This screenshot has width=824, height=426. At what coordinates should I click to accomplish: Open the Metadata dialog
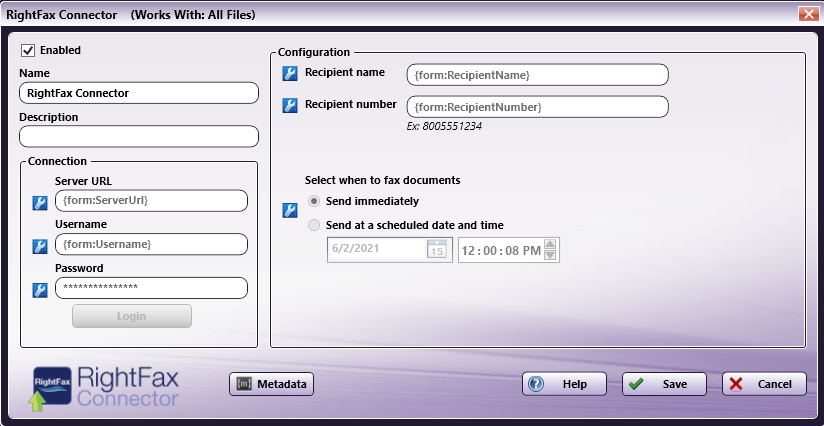click(272, 384)
